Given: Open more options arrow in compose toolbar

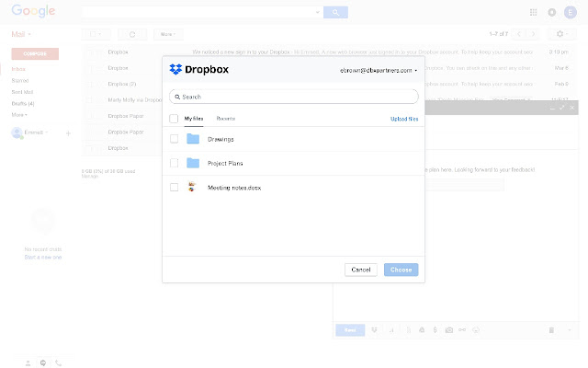Looking at the screenshot, I should pyautogui.click(x=570, y=330).
